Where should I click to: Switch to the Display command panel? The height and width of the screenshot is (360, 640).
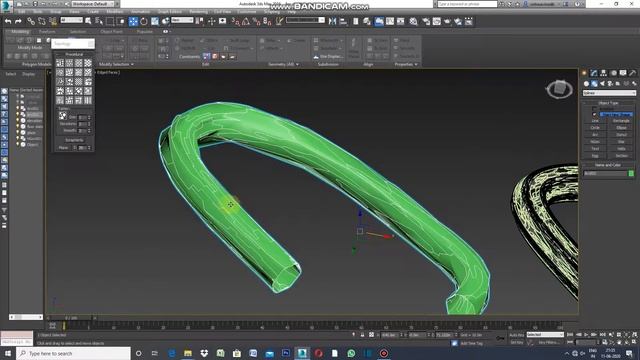coord(623,73)
